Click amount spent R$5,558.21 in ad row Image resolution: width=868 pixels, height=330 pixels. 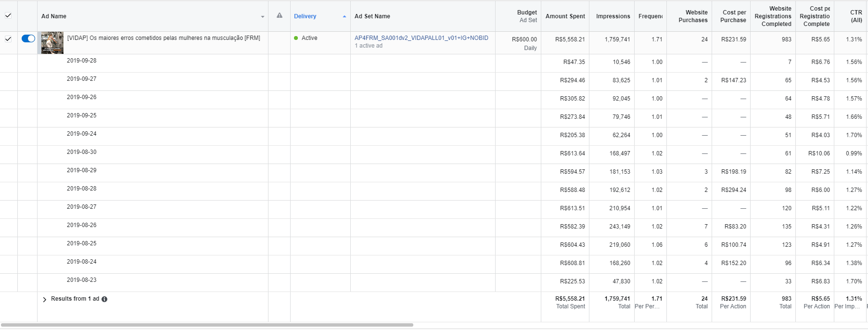(x=570, y=39)
